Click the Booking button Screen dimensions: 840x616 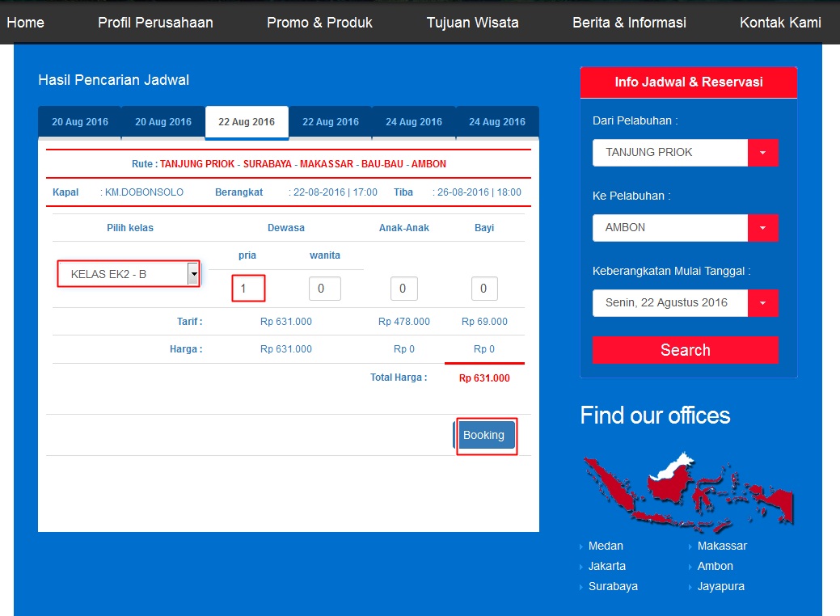tap(485, 435)
